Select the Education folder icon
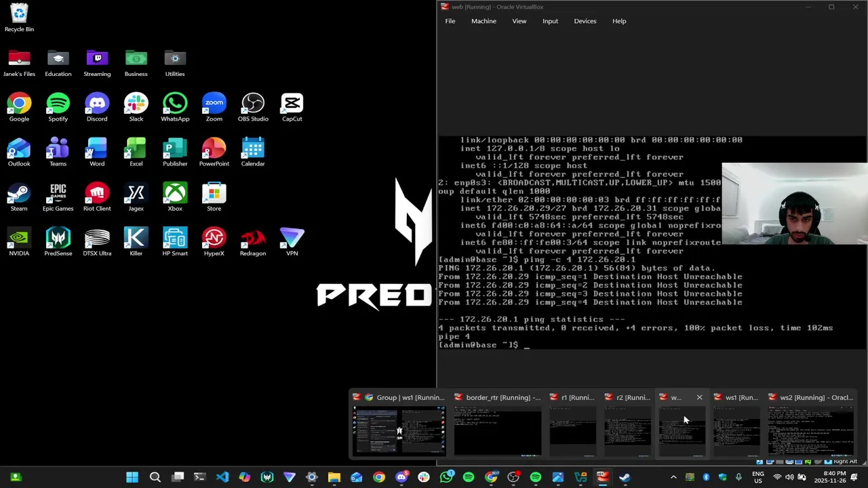 click(58, 63)
